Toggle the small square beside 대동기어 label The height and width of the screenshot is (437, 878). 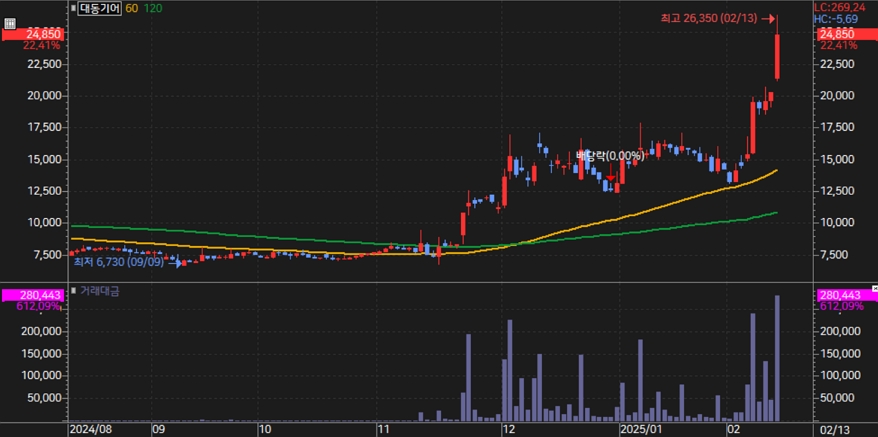pyautogui.click(x=73, y=8)
